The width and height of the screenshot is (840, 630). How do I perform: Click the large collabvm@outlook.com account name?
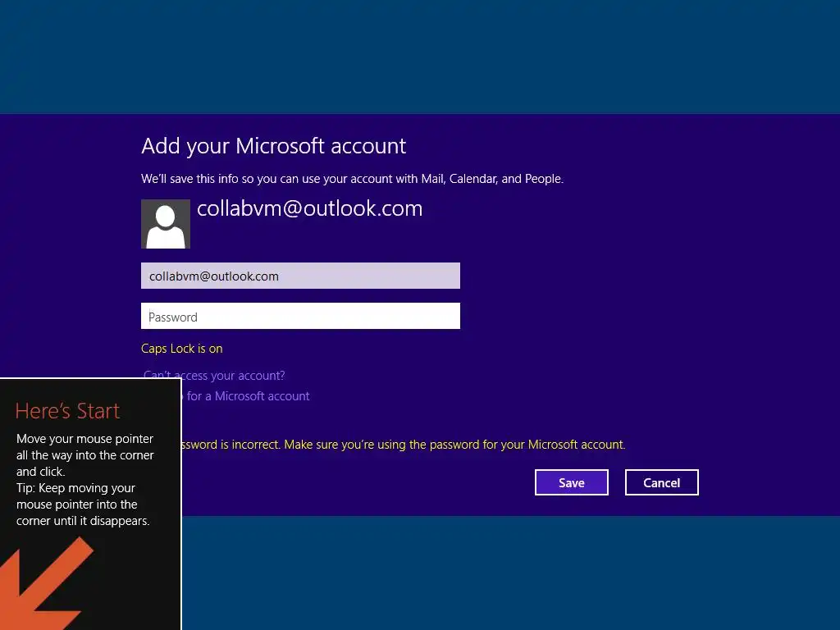pyautogui.click(x=309, y=208)
